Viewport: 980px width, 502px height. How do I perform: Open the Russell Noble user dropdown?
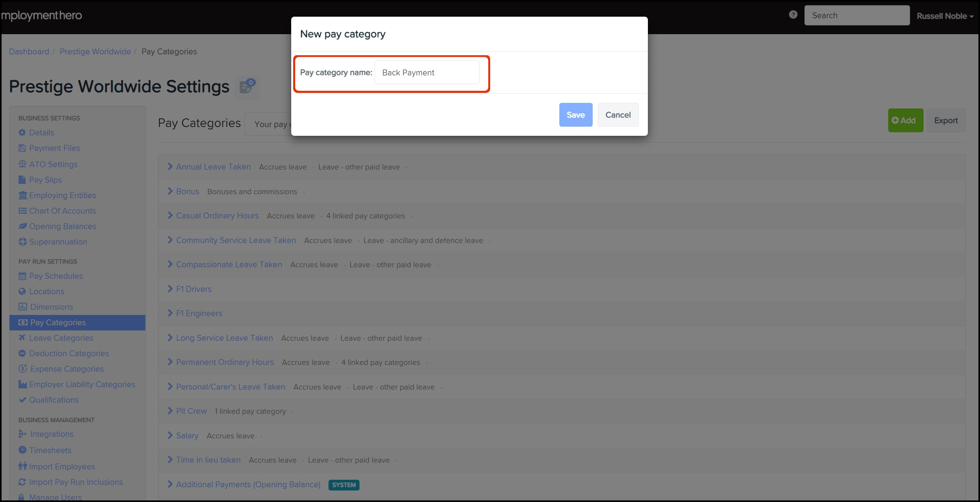(945, 16)
